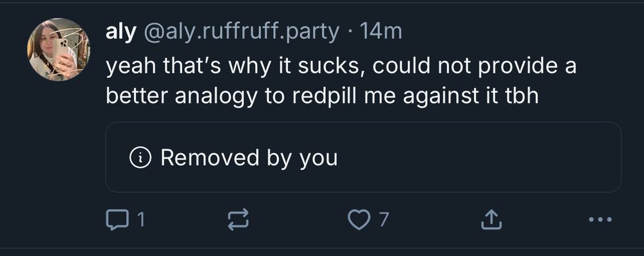The image size is (644, 256).
Task: Open thread via "yeah that's why it sucks" text
Action: (x=235, y=67)
